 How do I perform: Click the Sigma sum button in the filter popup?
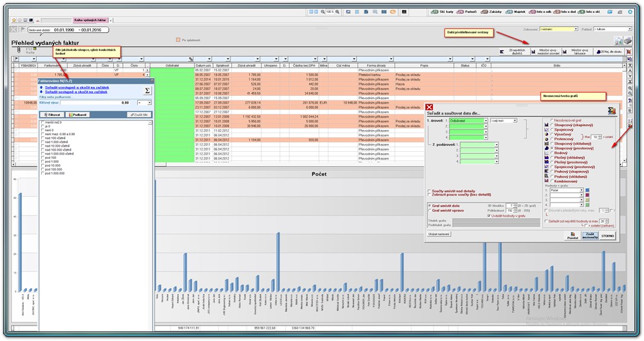coord(147,91)
